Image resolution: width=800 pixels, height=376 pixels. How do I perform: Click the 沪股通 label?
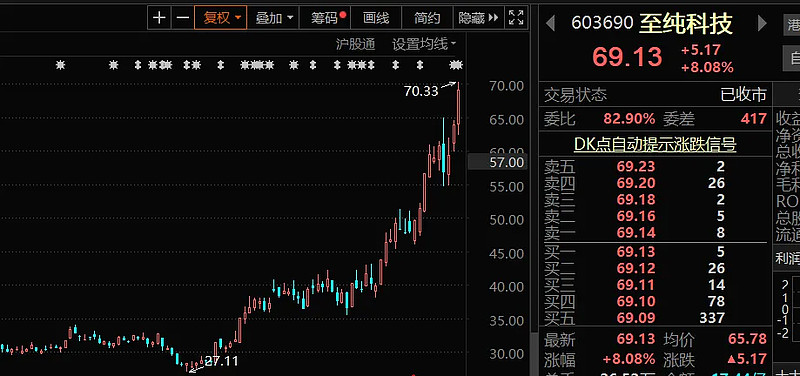356,44
